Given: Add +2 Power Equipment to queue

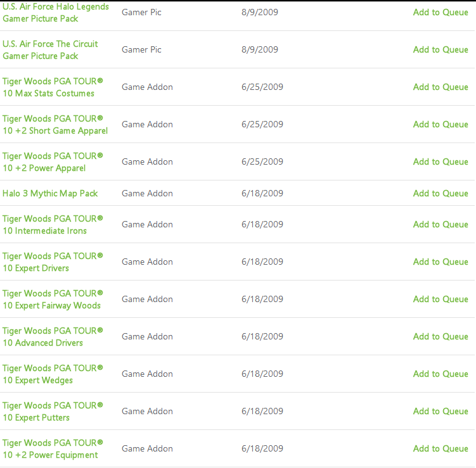Looking at the screenshot, I should (441, 448).
